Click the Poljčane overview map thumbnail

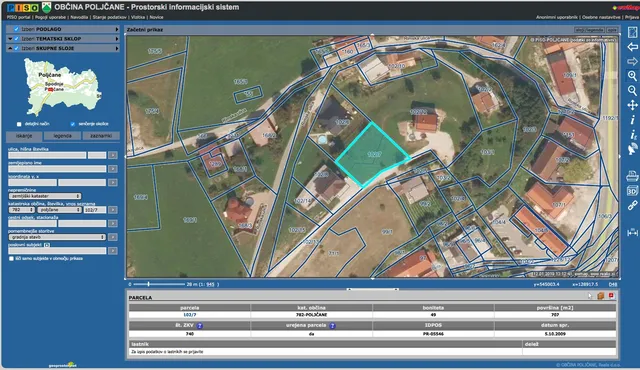62,87
